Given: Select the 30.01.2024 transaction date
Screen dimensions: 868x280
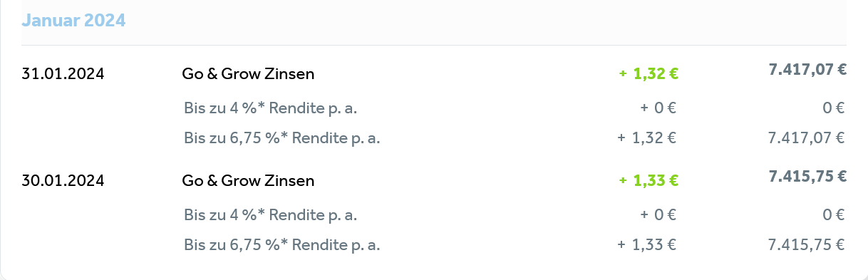Looking at the screenshot, I should click(63, 181).
